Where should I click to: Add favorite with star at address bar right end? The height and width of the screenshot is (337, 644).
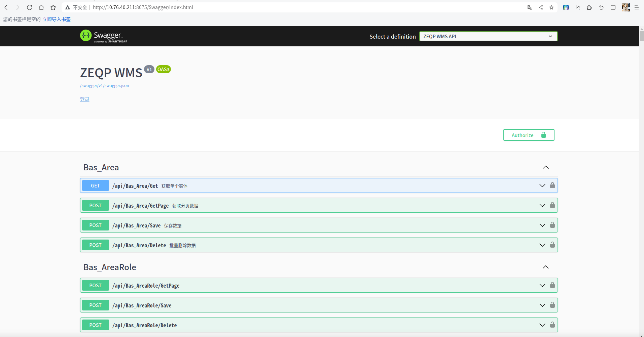pyautogui.click(x=551, y=7)
